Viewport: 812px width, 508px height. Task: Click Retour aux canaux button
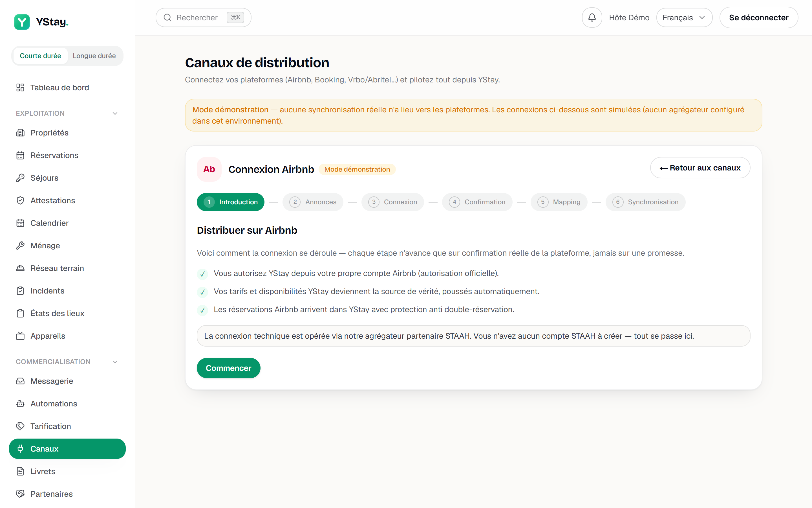pos(700,168)
